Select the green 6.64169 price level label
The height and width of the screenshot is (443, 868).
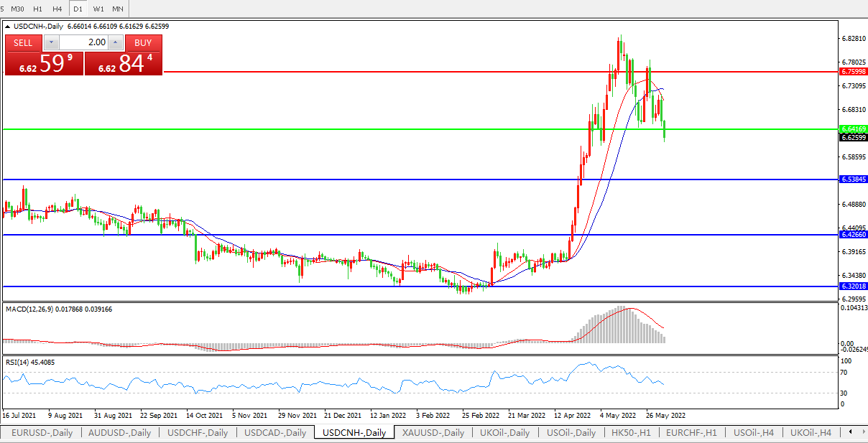[x=853, y=129]
